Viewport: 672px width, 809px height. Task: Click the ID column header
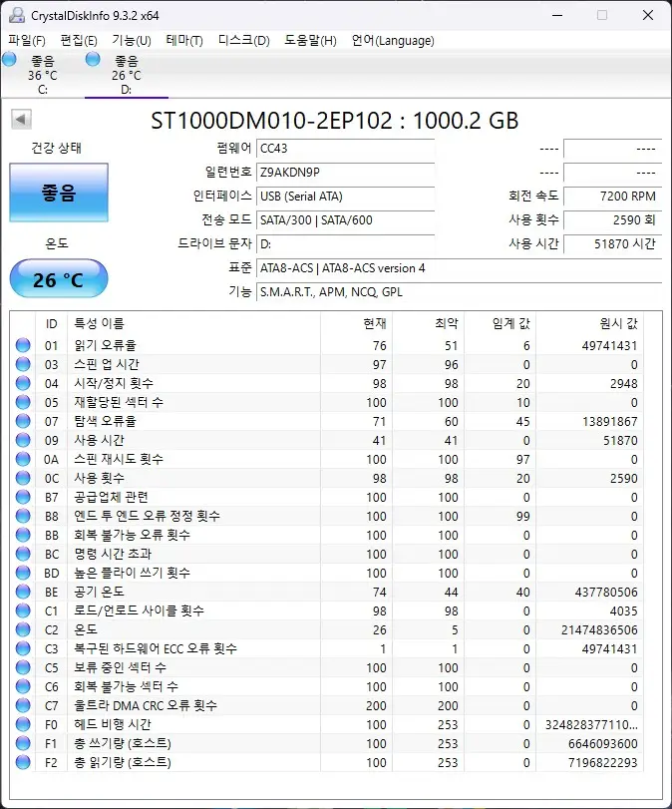[51, 323]
